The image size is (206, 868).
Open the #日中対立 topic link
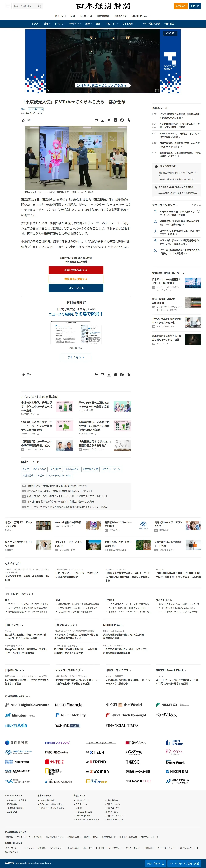169,24
